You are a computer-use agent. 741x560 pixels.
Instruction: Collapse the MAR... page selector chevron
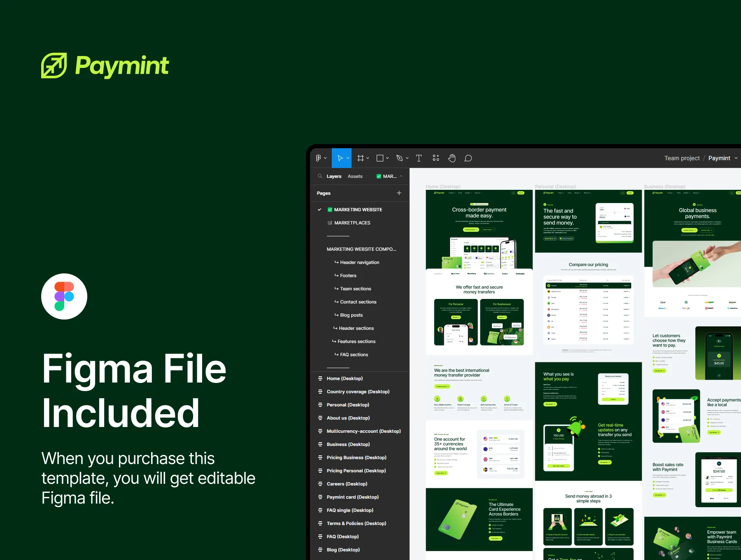coord(401,176)
